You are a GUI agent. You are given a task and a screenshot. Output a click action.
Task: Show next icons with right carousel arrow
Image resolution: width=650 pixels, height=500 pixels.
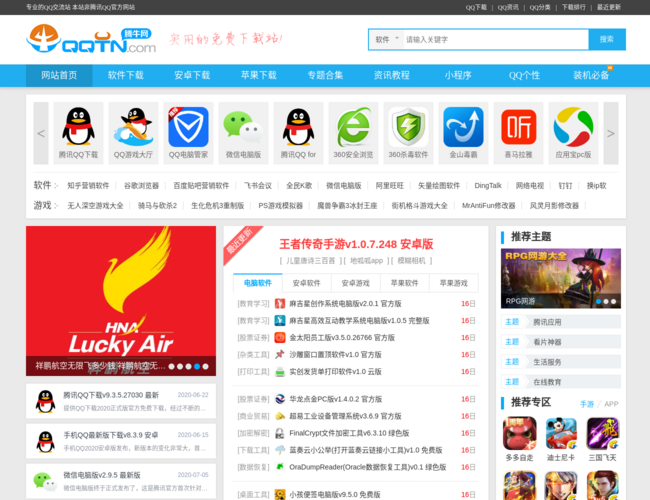click(x=611, y=133)
